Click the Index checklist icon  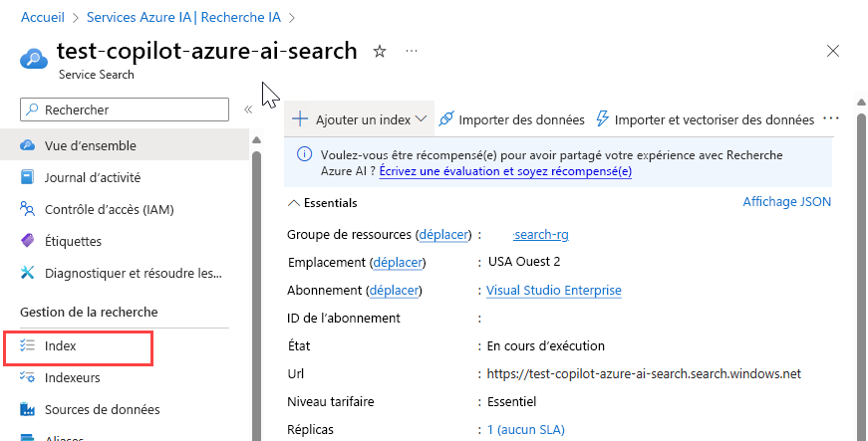click(x=27, y=345)
